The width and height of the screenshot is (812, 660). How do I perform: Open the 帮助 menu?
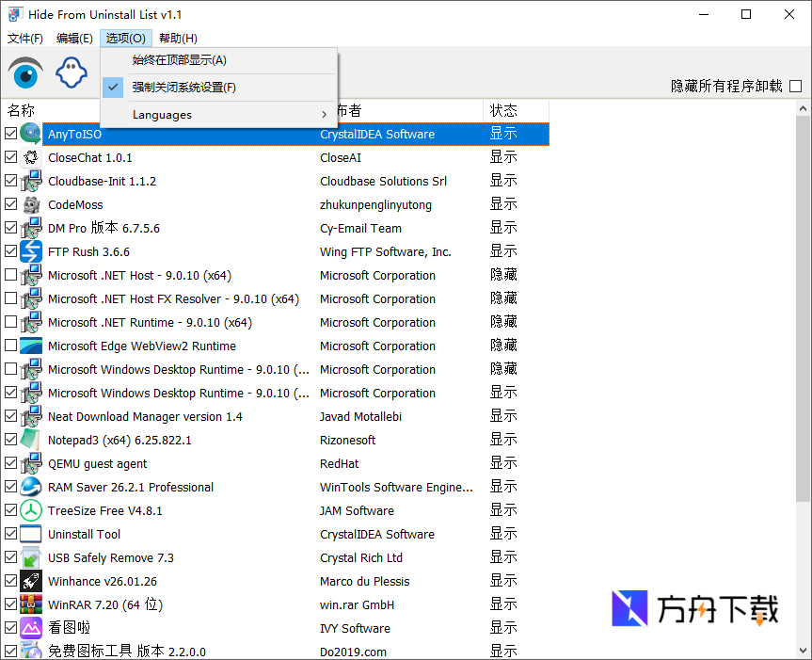[x=177, y=38]
